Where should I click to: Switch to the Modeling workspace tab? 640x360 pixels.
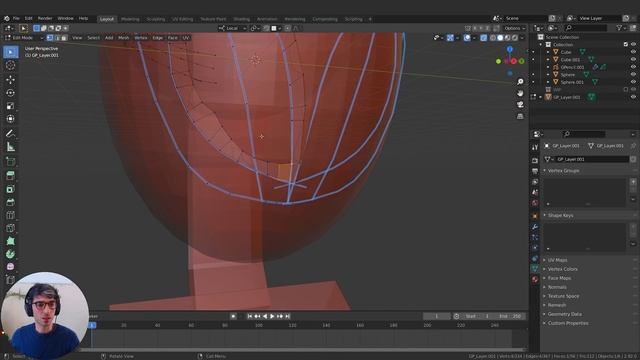point(130,19)
